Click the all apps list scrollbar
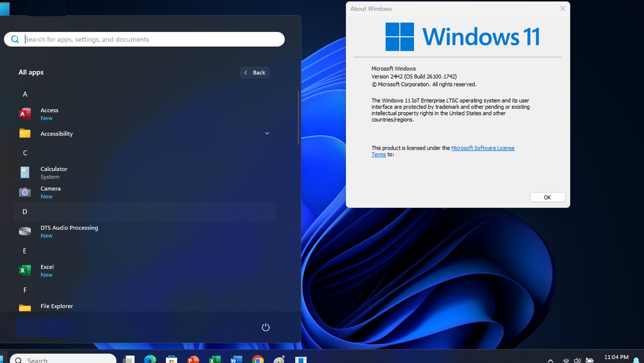This screenshot has height=363, width=644. (299, 118)
